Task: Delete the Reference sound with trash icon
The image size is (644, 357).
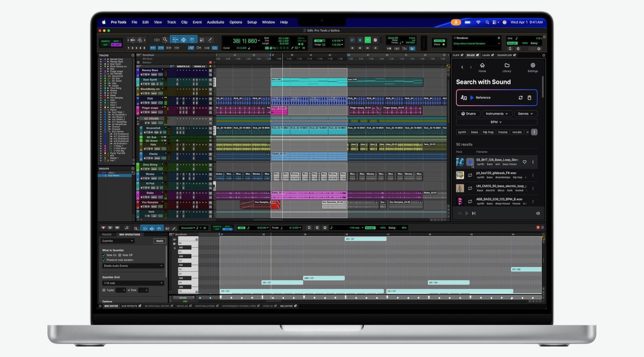Action: pyautogui.click(x=529, y=98)
